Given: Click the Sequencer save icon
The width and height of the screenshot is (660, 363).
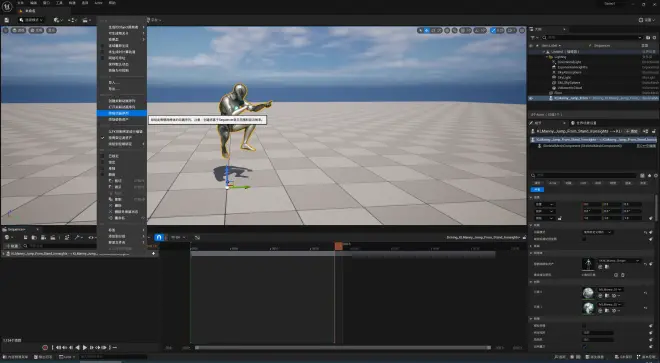Looking at the screenshot, I should 25,238.
